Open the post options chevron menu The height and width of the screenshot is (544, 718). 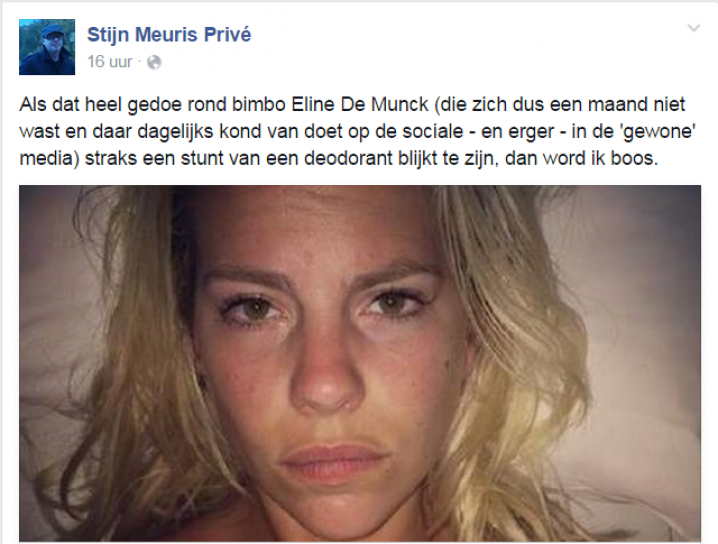click(x=694, y=28)
